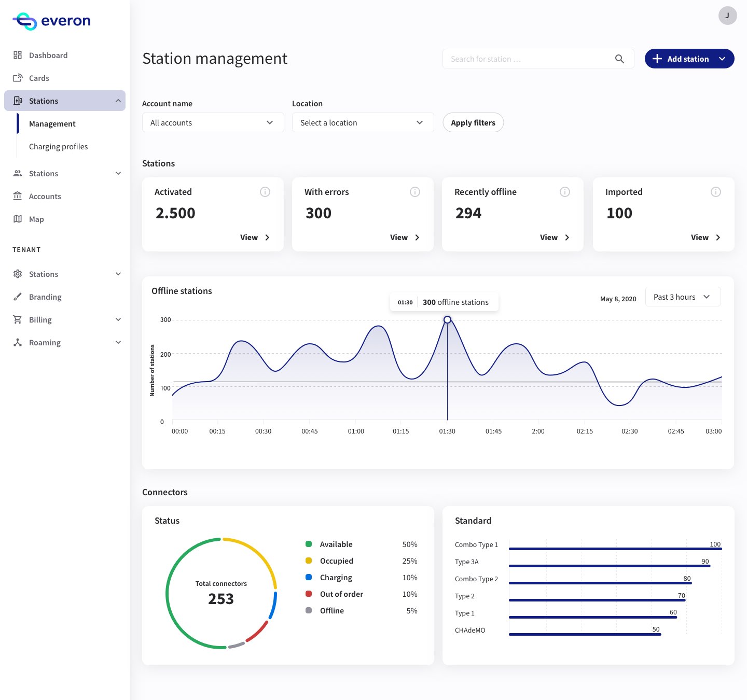Click the red Out of order legend dot
Screen dimensions: 747x700
pos(309,594)
